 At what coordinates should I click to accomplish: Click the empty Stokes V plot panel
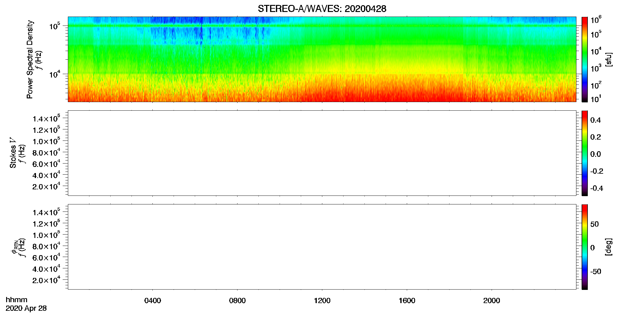point(322,153)
